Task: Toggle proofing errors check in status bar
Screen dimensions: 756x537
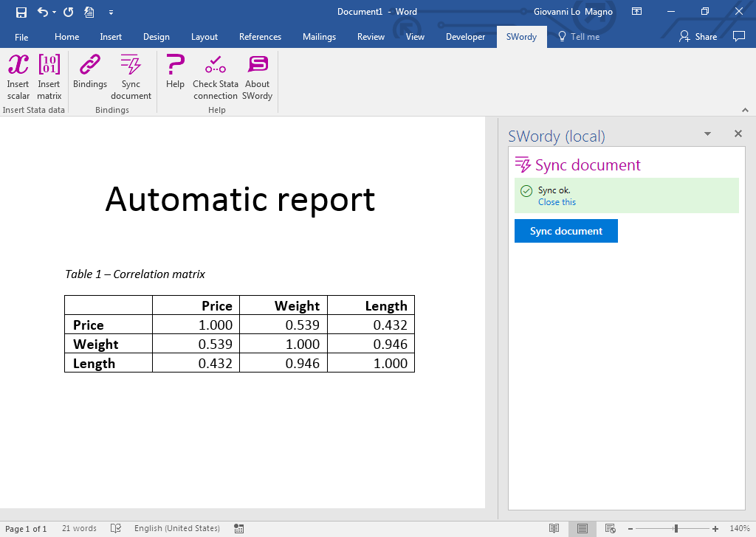Action: 116,528
